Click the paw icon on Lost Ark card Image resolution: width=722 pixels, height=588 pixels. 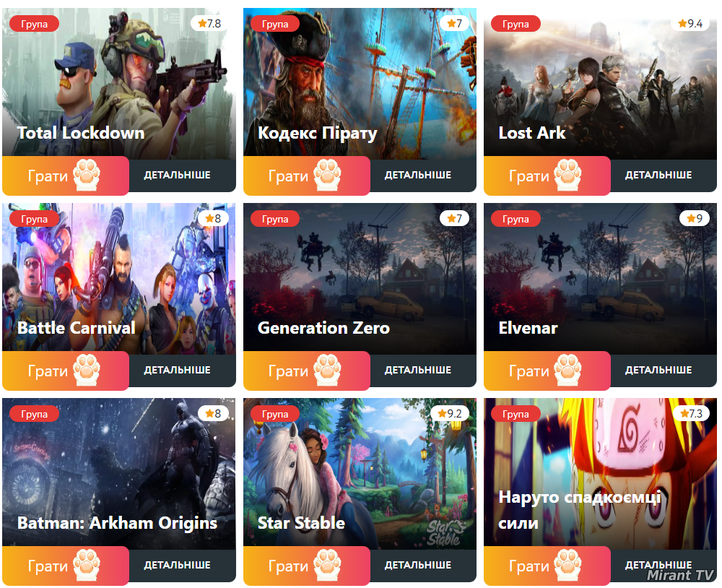(x=567, y=175)
